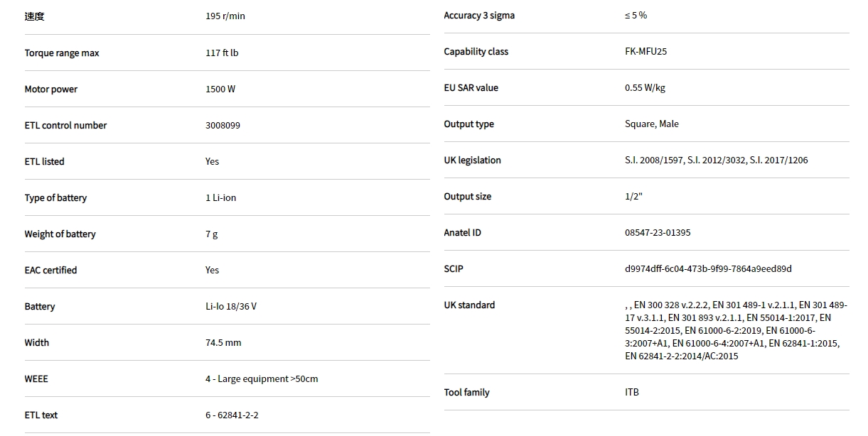Viewport: 868px width, 436px height.
Task: Select the Square, Male output type
Action: coord(651,124)
